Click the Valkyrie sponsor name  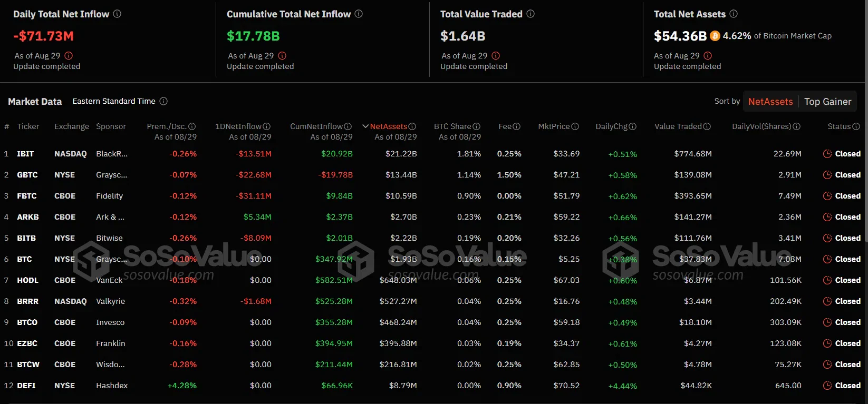click(110, 301)
